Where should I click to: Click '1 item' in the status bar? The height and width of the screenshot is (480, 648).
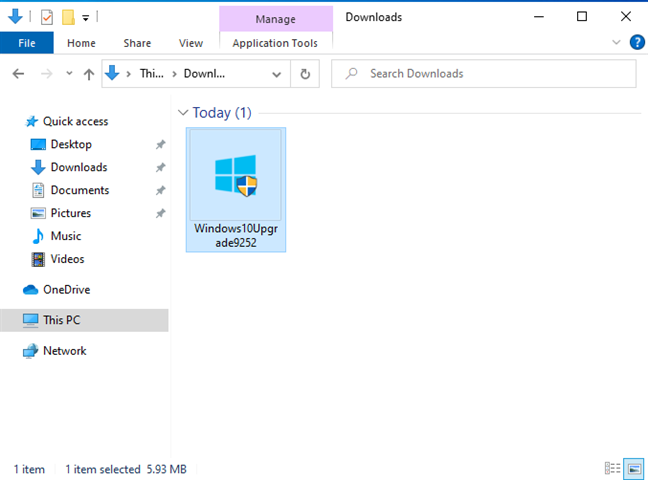coord(29,469)
